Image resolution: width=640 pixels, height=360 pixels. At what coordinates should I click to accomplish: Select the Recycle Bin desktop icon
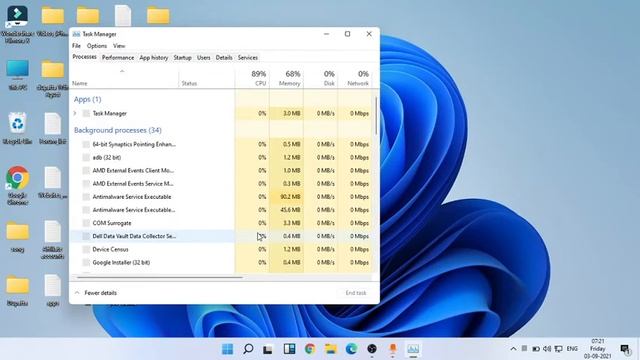tap(18, 128)
